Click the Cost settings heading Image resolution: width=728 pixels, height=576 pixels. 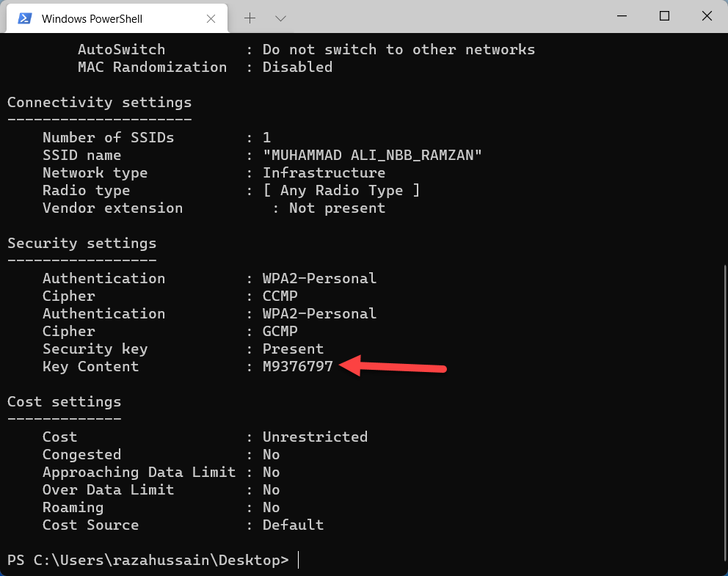point(65,401)
